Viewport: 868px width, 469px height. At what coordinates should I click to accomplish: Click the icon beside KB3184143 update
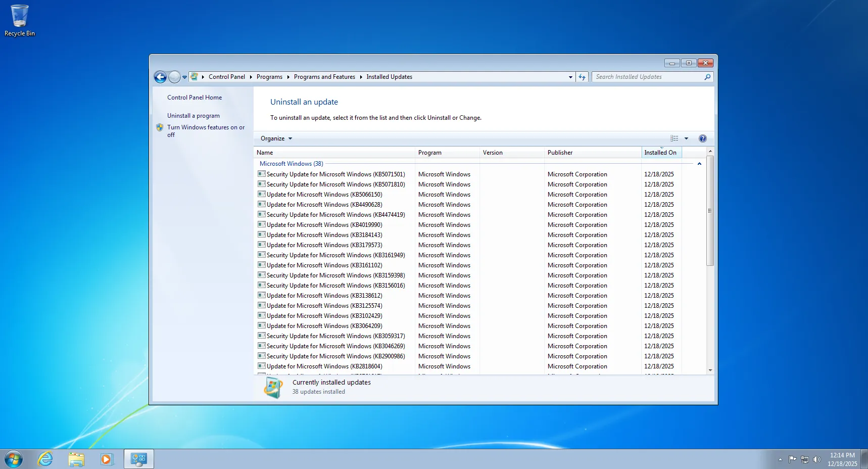262,234
